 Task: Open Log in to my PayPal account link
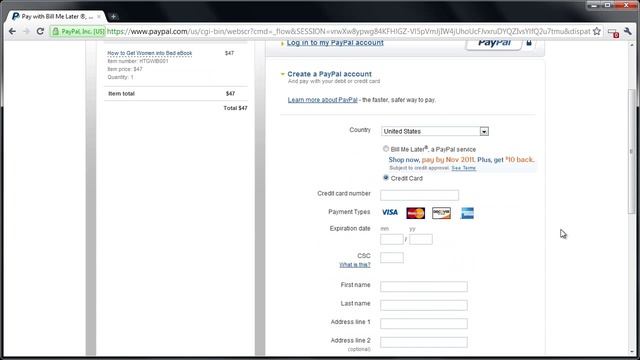(x=335, y=43)
